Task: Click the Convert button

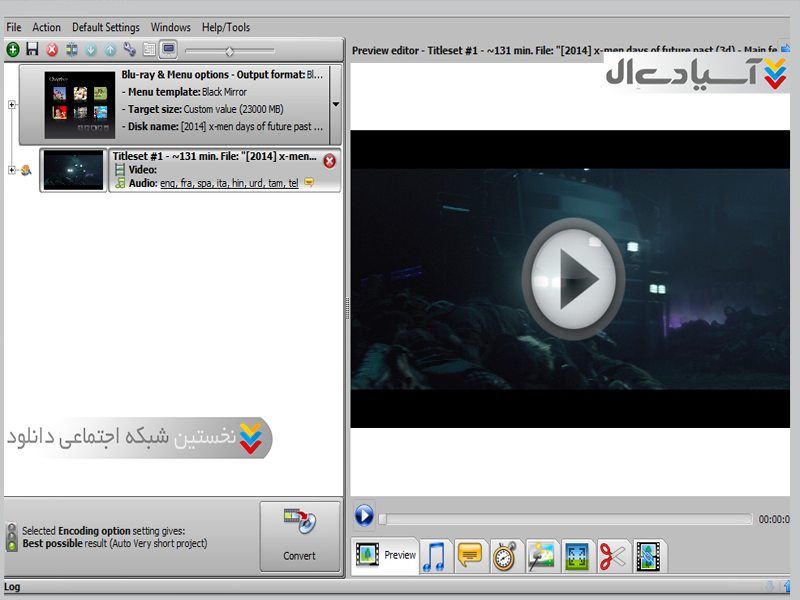Action: point(299,536)
